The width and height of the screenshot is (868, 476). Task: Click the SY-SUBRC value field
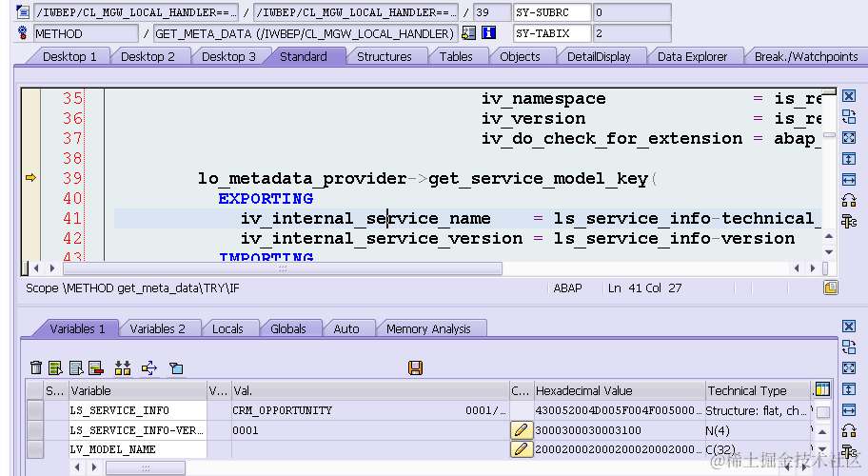[x=632, y=12]
